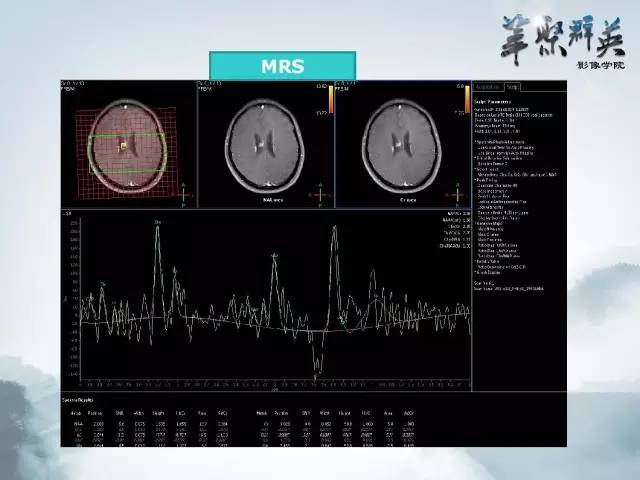Click the MRS title banner

[282, 66]
